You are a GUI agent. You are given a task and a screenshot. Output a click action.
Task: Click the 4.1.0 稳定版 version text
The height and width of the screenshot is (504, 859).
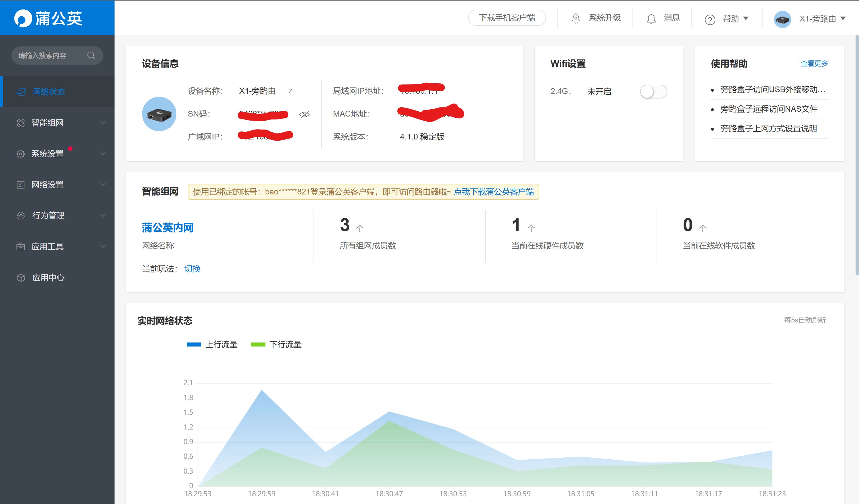(x=422, y=137)
